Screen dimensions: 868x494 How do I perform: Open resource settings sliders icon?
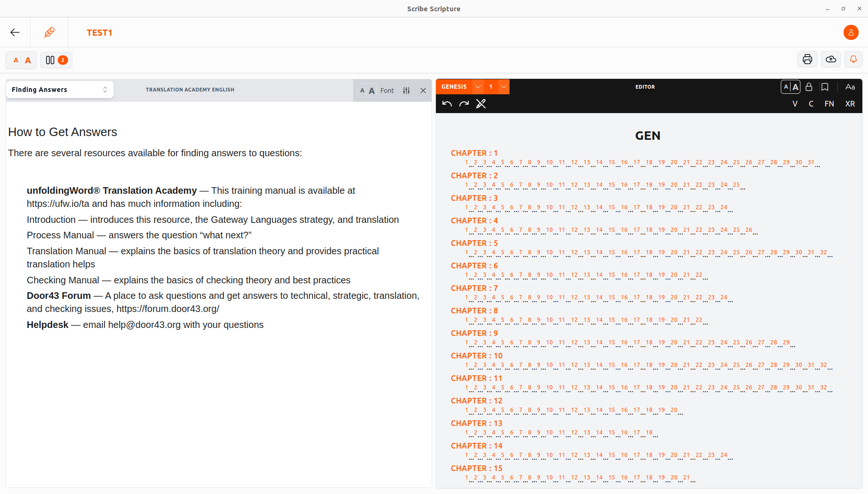click(406, 91)
